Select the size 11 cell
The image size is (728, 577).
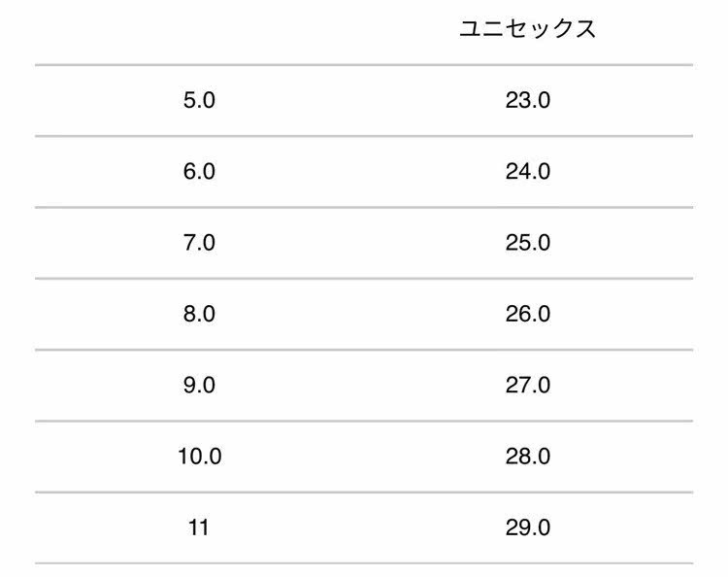pyautogui.click(x=199, y=528)
